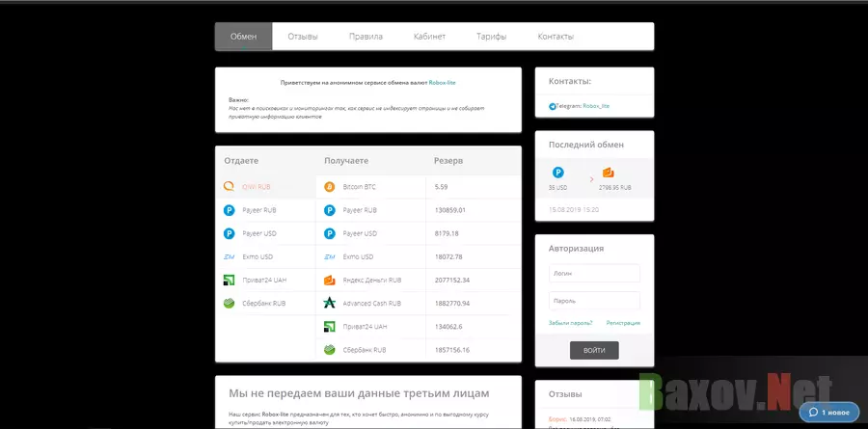The width and height of the screenshot is (868, 429).
Task: Click the QIWI icon in Отдаете column
Action: 229,187
